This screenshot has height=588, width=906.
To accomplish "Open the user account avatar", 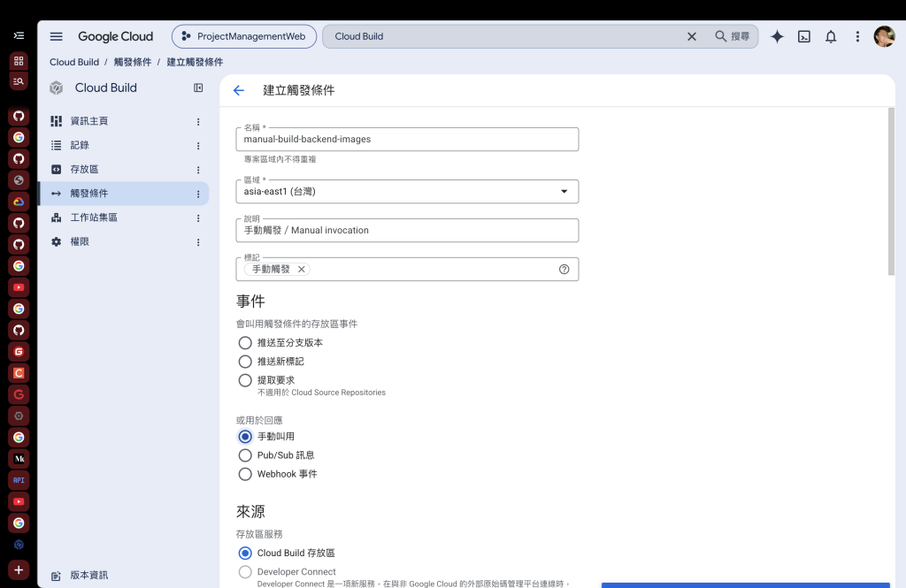I will coord(884,36).
